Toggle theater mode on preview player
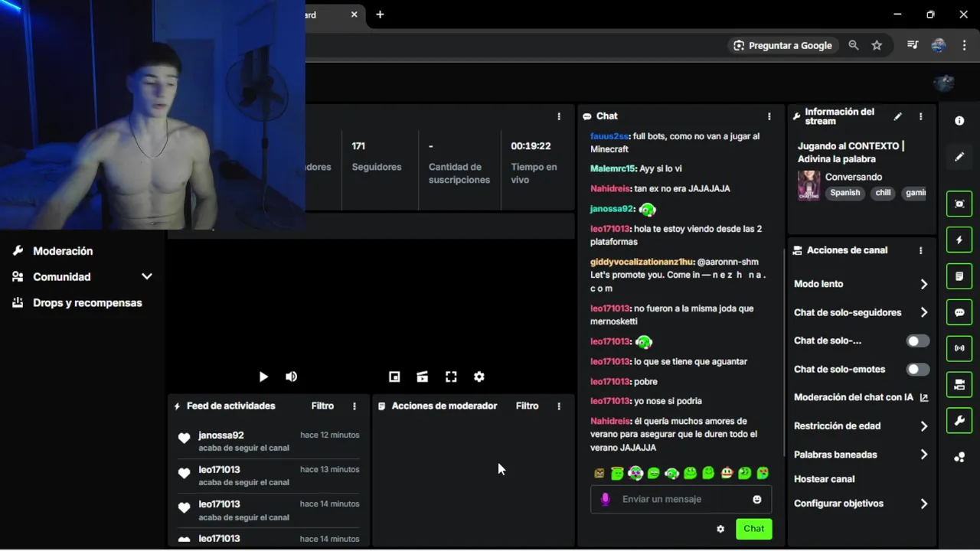The height and width of the screenshot is (551, 980). [422, 377]
